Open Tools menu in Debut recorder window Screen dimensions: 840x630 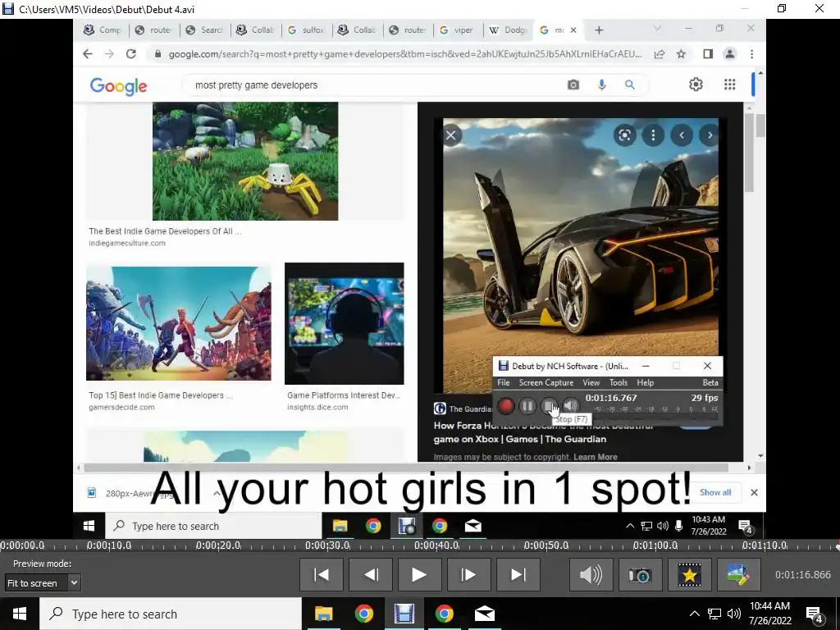click(619, 382)
